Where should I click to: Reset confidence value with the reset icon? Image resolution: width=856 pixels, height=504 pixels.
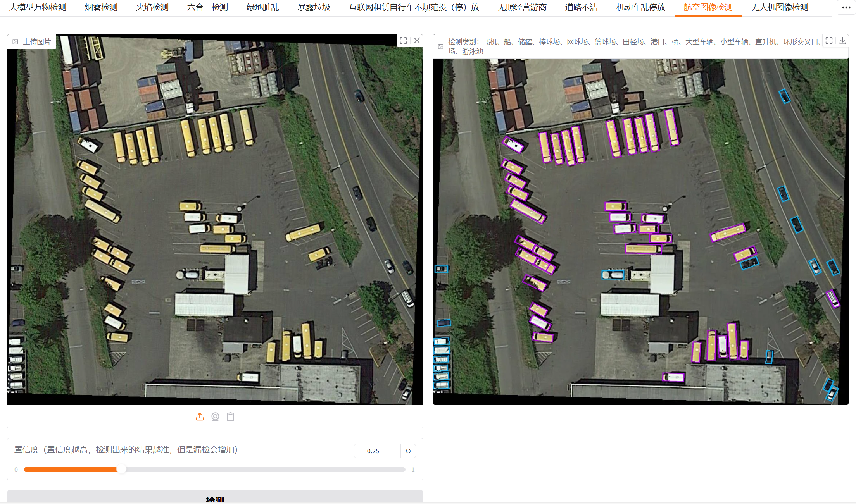tap(408, 451)
